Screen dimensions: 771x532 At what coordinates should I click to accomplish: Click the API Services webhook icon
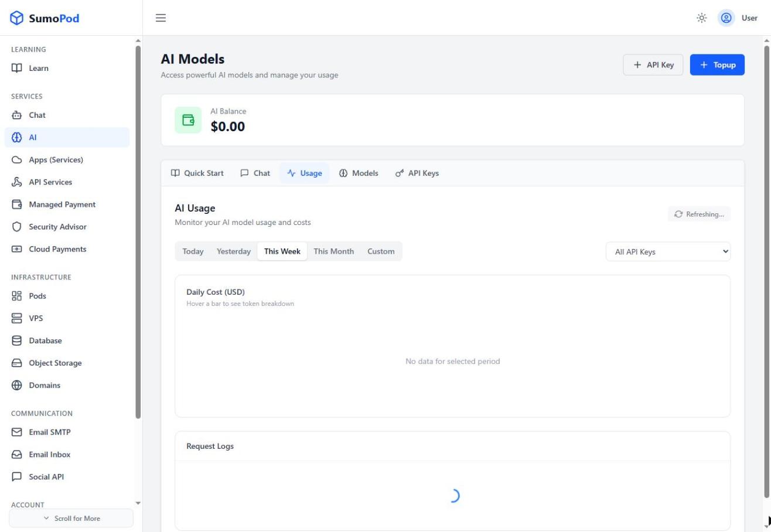click(18, 182)
